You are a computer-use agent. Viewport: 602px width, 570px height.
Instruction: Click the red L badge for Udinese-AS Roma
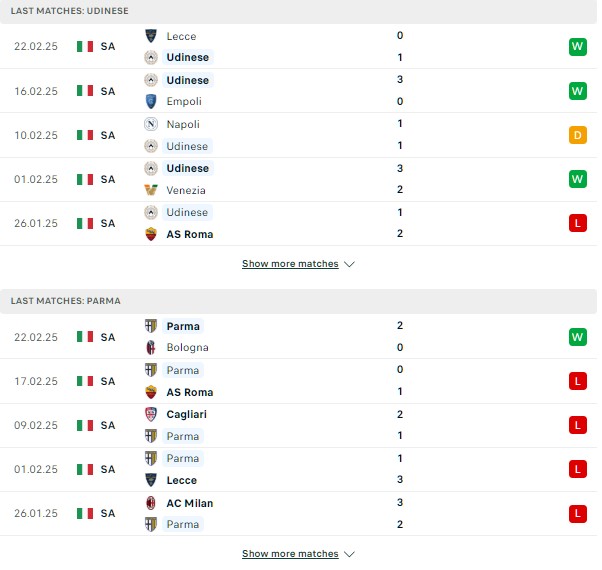click(578, 223)
